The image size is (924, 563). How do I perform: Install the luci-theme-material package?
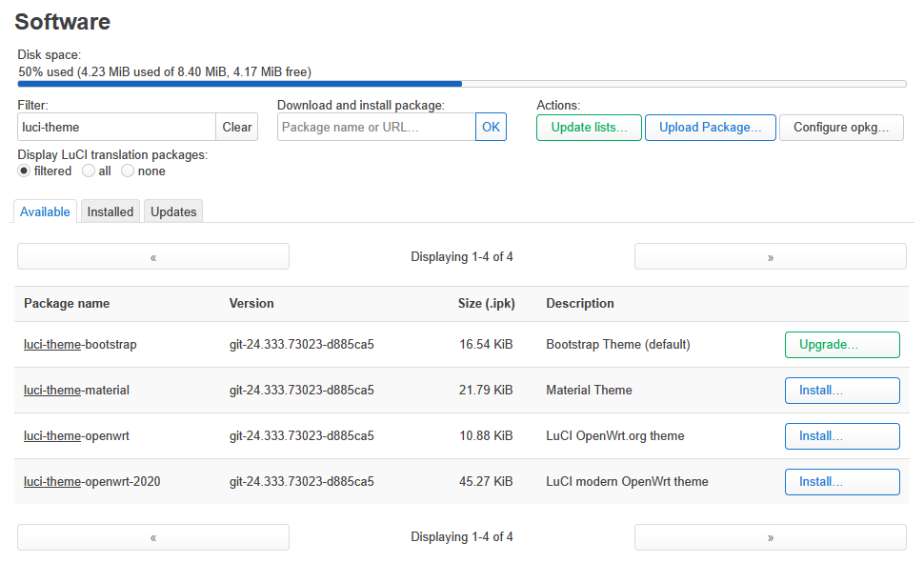[x=842, y=391]
